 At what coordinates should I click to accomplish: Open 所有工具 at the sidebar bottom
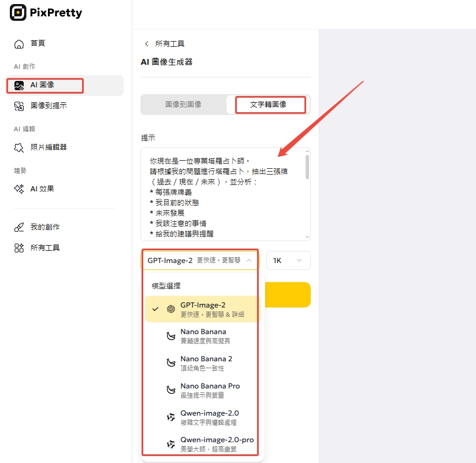(64, 247)
